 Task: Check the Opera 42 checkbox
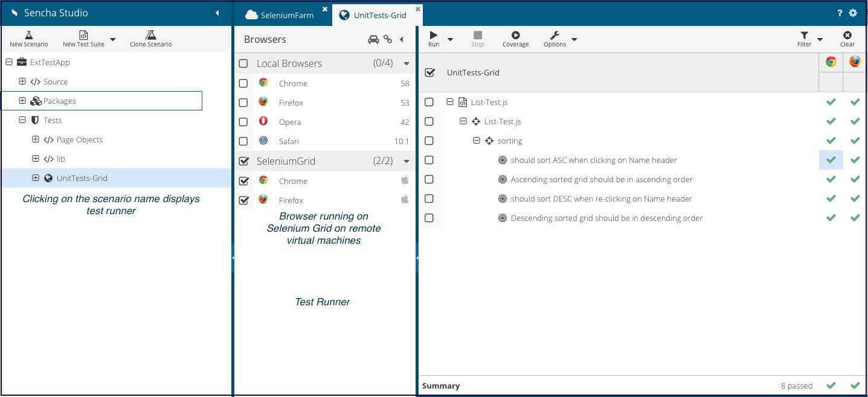tap(243, 122)
